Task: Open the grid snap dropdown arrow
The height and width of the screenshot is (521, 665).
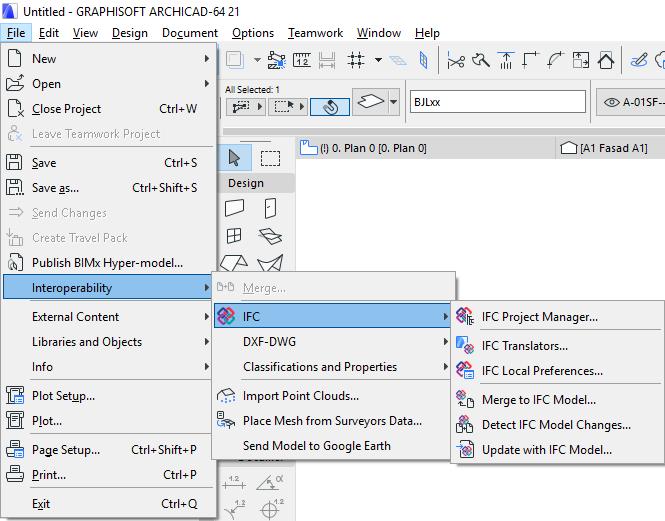Action: (378, 60)
